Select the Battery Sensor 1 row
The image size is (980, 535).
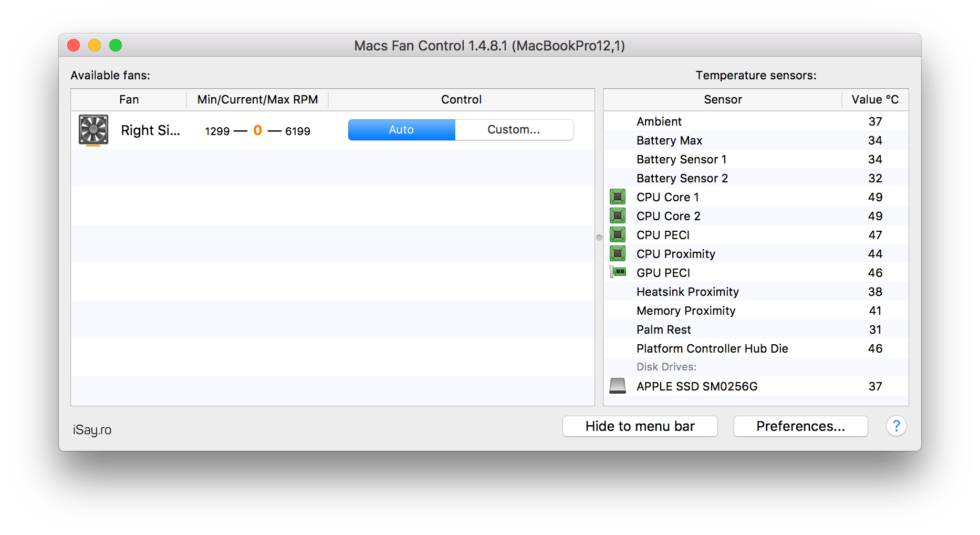click(756, 159)
